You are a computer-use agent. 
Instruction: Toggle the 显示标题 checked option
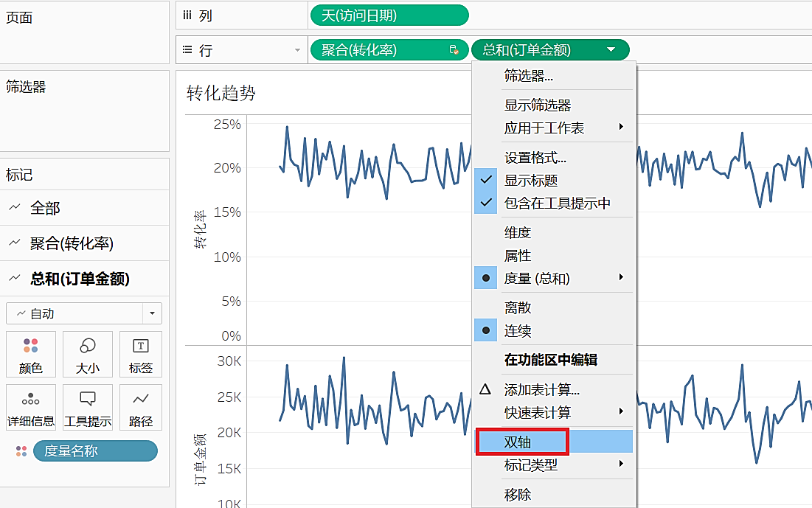pyautogui.click(x=554, y=180)
